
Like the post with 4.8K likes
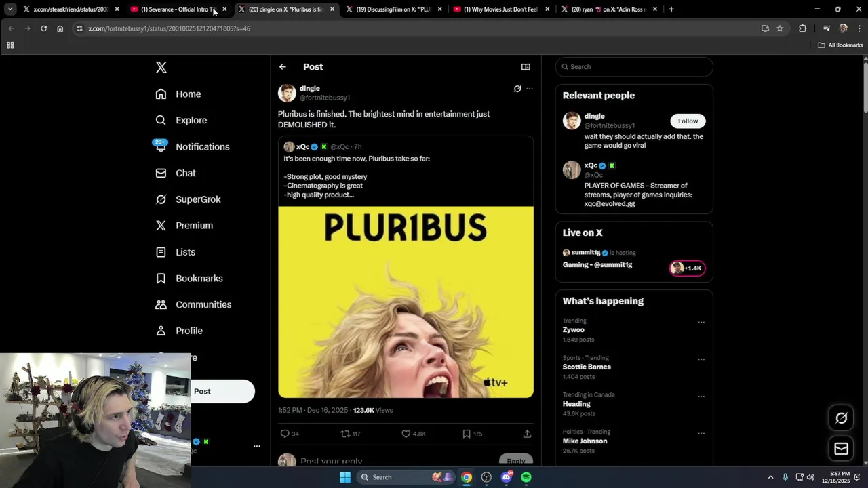tap(414, 434)
